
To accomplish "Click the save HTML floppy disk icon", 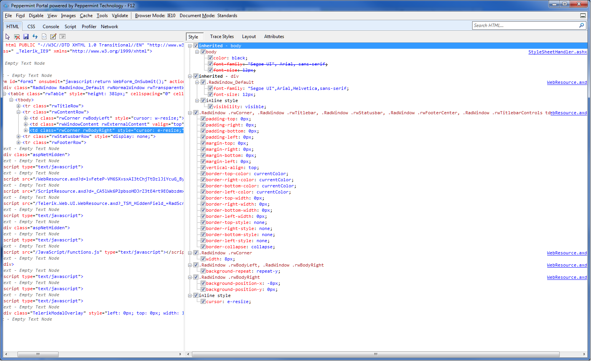I will click(x=26, y=37).
